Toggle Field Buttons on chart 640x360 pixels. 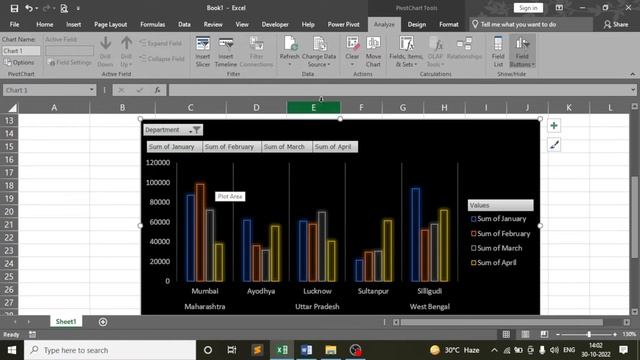[x=522, y=52]
